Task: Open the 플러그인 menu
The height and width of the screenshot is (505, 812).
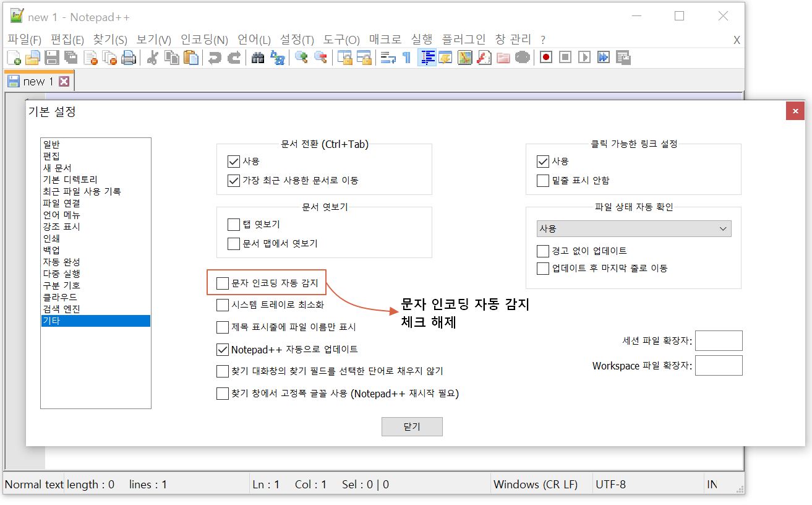Action: (x=464, y=40)
